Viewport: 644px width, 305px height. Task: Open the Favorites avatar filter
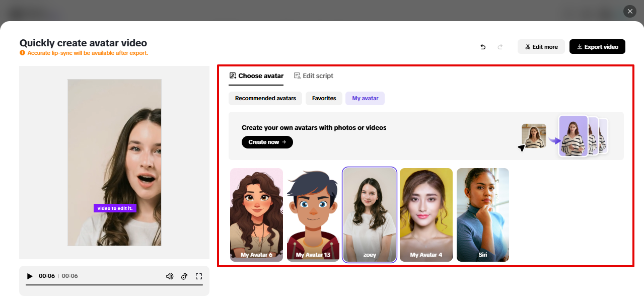tap(324, 98)
